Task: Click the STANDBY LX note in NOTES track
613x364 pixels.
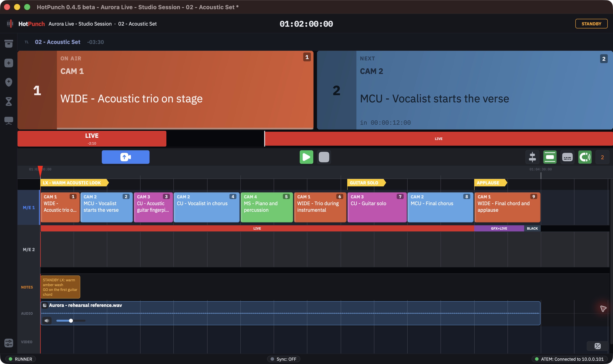Action: click(60, 287)
